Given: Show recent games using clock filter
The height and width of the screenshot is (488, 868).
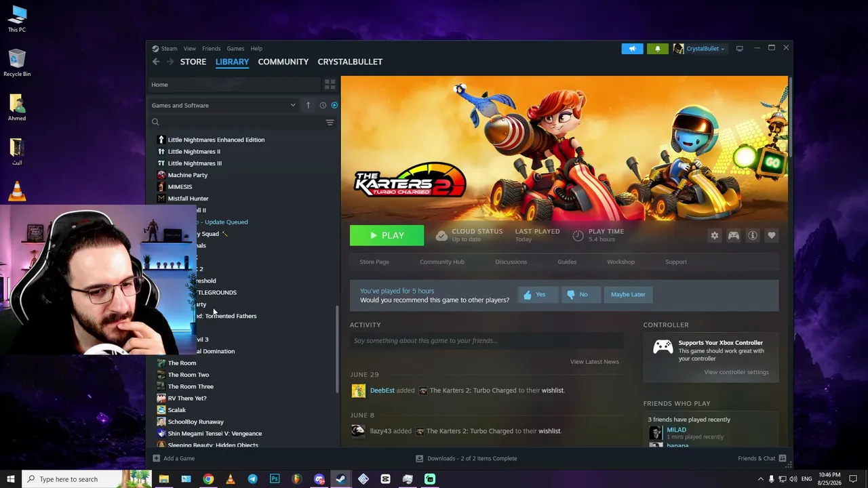Looking at the screenshot, I should point(323,105).
